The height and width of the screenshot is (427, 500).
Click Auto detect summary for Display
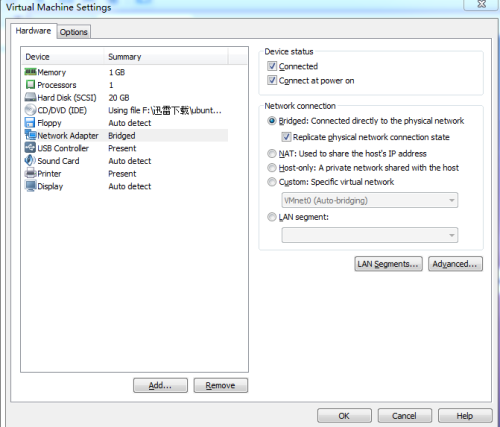[130, 186]
